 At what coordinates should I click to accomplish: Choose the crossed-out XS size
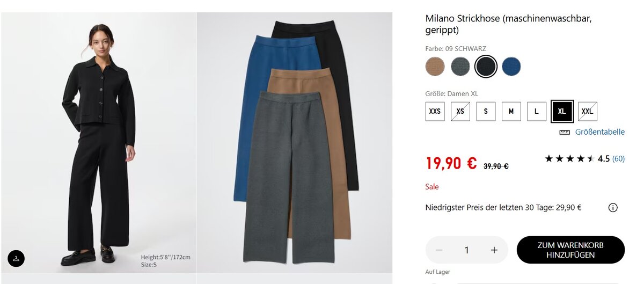tap(460, 111)
